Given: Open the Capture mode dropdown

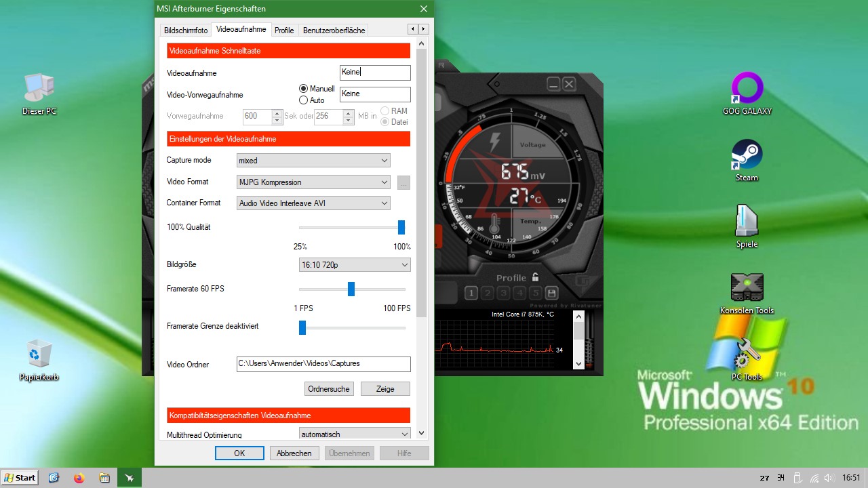Looking at the screenshot, I should pos(313,161).
